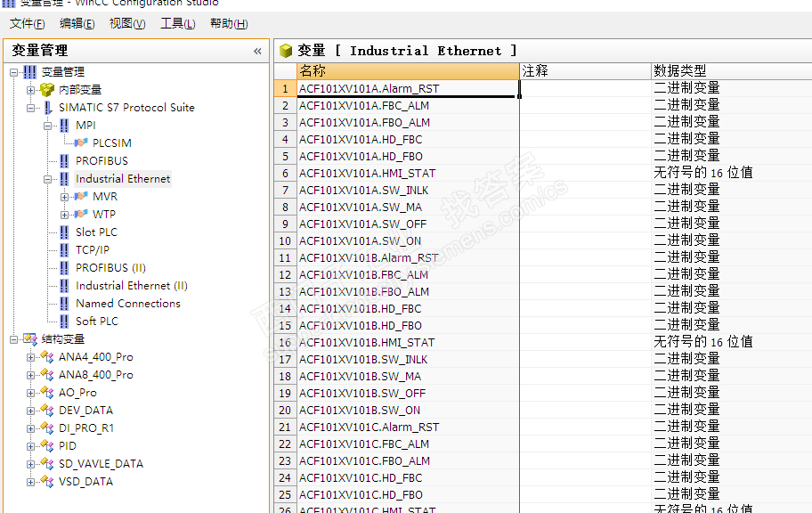Click the empty 注释 cell in row 1
The image size is (812, 513).
click(585, 88)
